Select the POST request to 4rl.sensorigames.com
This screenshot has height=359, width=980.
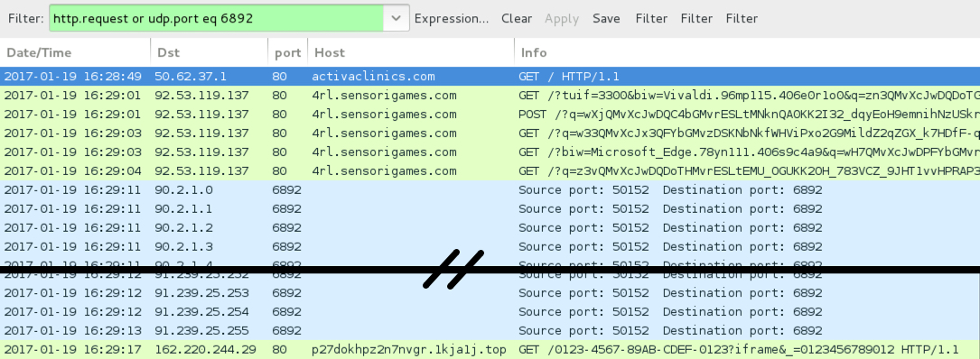pos(490,115)
